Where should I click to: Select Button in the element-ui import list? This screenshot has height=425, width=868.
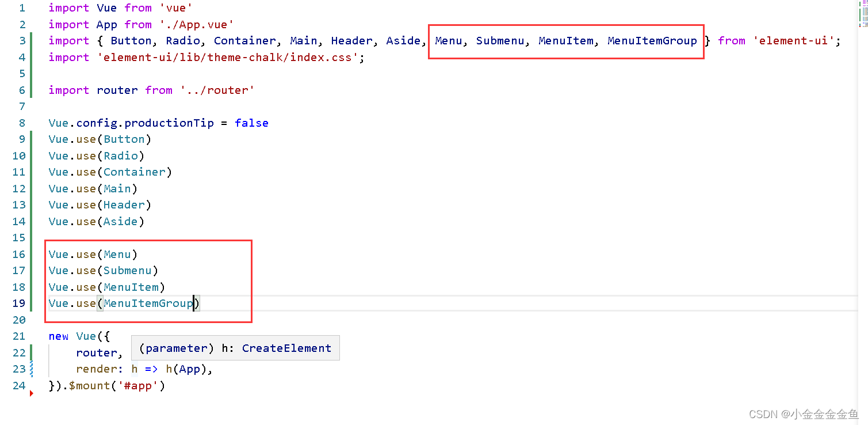pos(131,41)
